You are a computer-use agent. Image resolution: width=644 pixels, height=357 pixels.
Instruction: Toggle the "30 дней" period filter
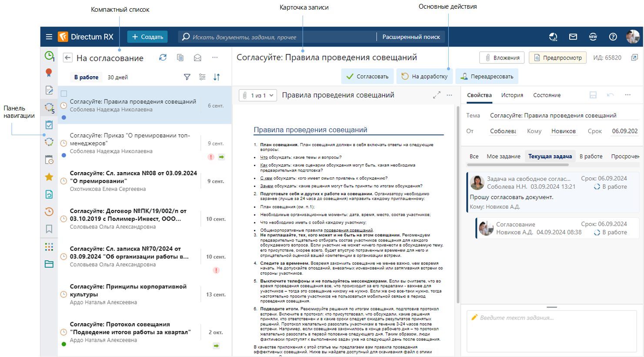point(118,77)
